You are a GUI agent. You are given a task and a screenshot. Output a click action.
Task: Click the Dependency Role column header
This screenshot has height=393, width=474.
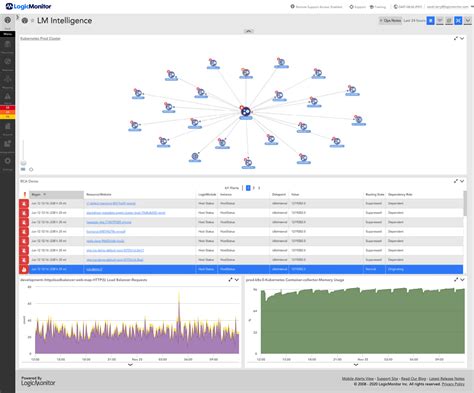tap(400, 194)
